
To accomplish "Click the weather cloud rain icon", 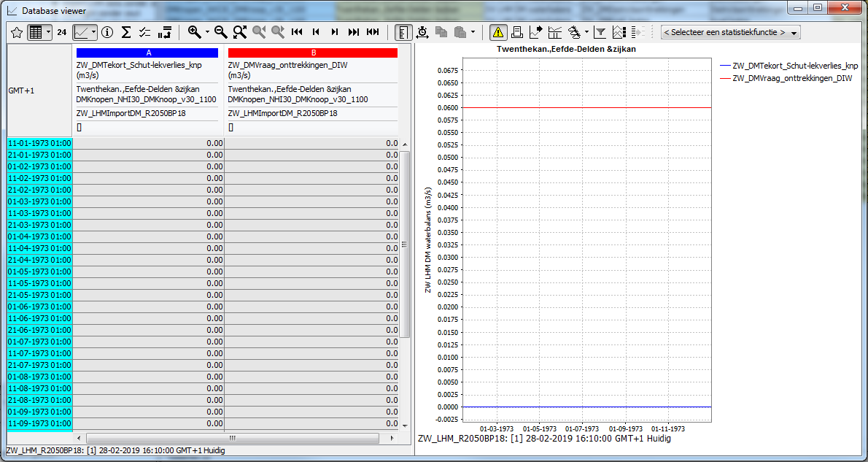I will coord(574,32).
